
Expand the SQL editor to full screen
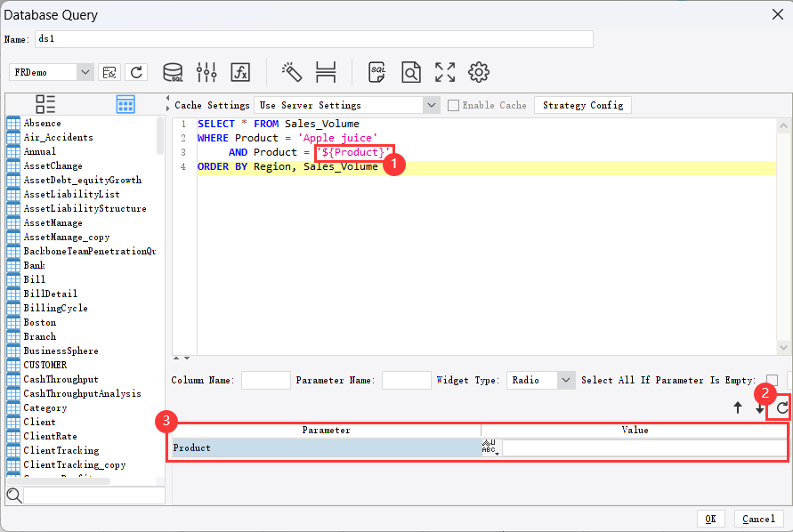(445, 72)
